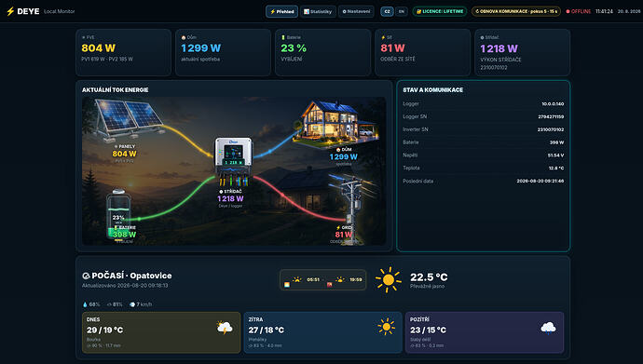The height and width of the screenshot is (364, 643).
Task: Click the Počasí Opatovice heading
Action: (x=127, y=276)
